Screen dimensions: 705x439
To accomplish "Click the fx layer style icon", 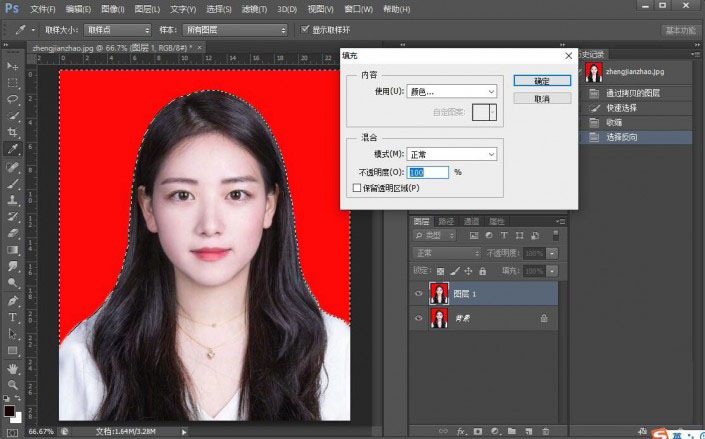I will (x=463, y=432).
